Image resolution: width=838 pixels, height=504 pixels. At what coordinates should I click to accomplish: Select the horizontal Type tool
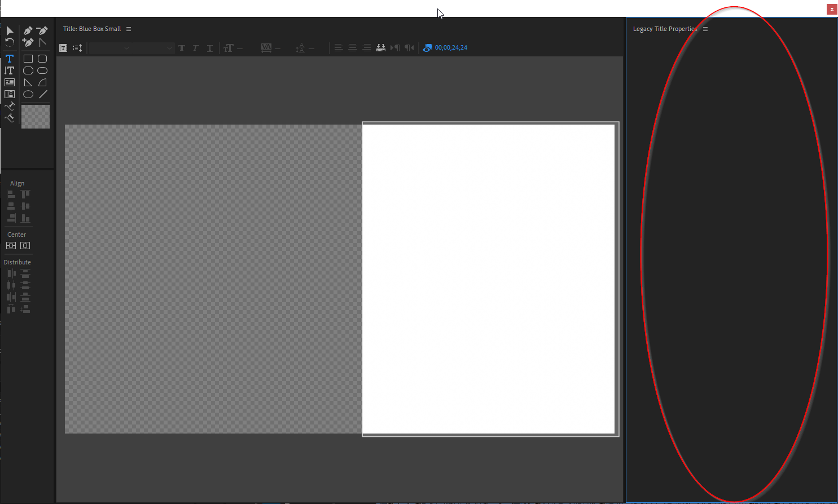click(x=10, y=59)
